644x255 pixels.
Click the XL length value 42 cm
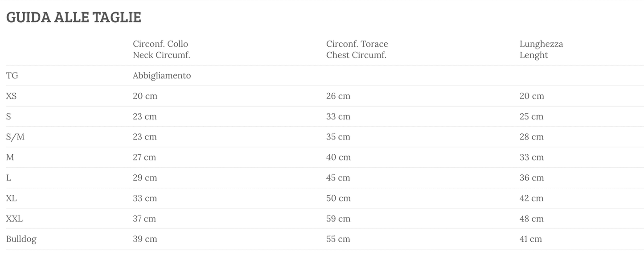[x=532, y=198]
